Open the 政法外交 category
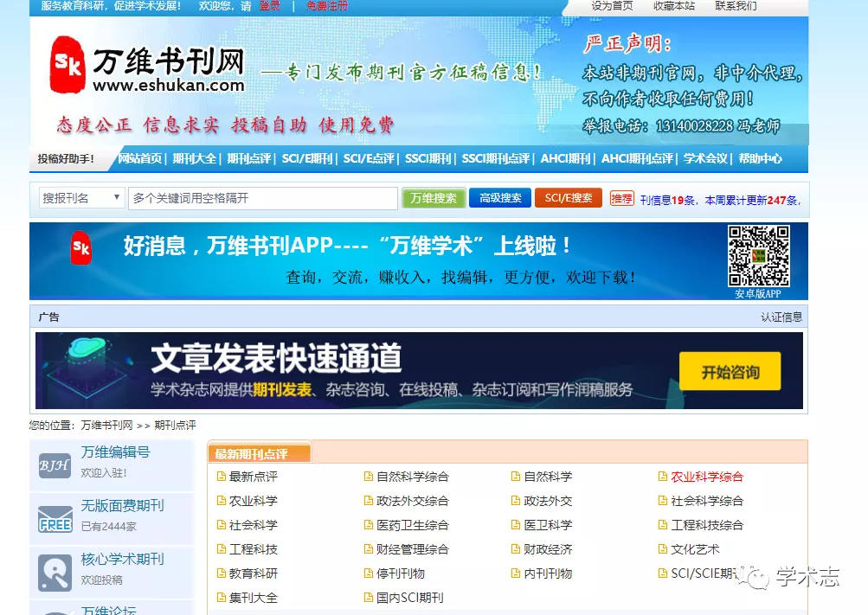The image size is (868, 615). coord(548,501)
